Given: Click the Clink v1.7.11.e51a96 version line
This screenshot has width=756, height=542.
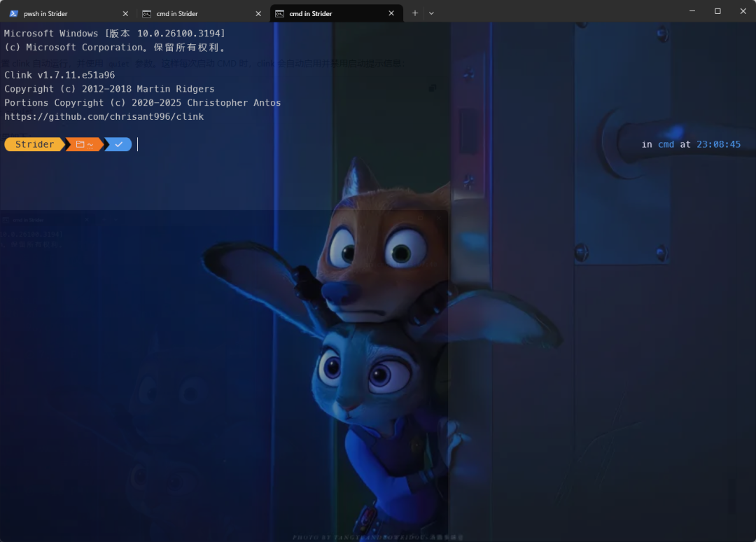Looking at the screenshot, I should pyautogui.click(x=59, y=75).
